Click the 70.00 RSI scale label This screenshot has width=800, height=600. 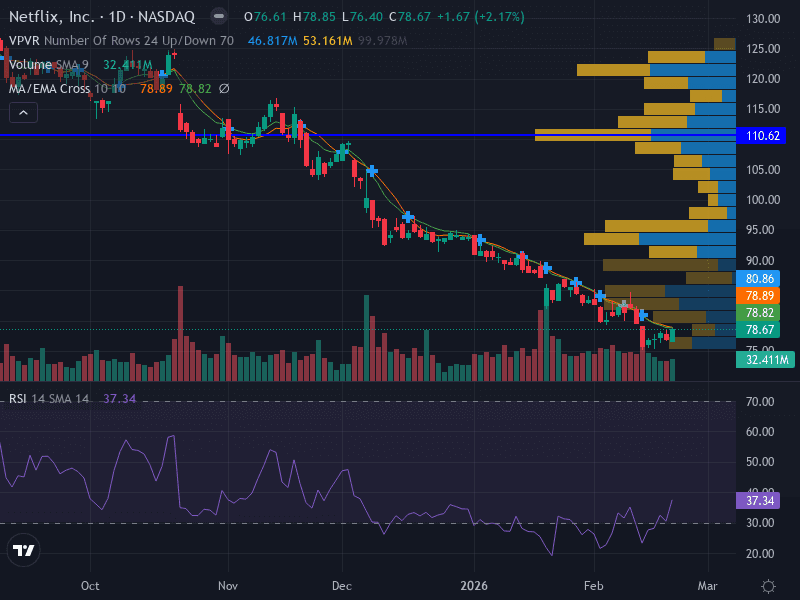pos(760,402)
